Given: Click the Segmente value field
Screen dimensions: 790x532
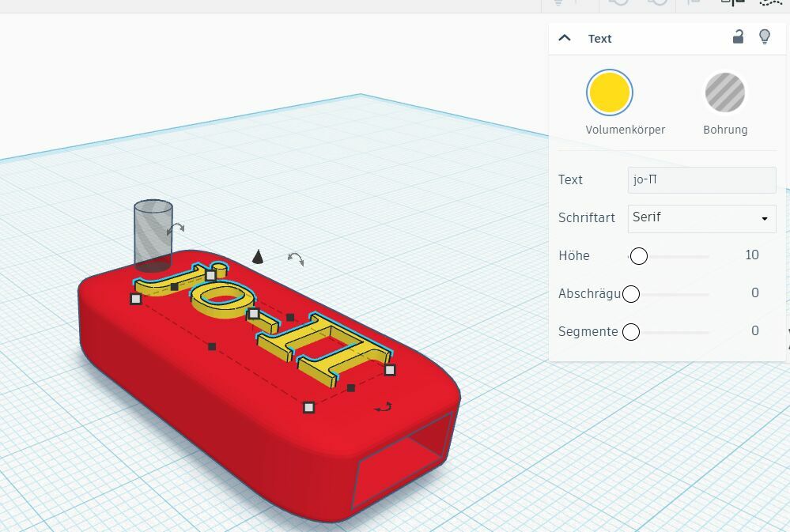Looking at the screenshot, I should click(754, 331).
